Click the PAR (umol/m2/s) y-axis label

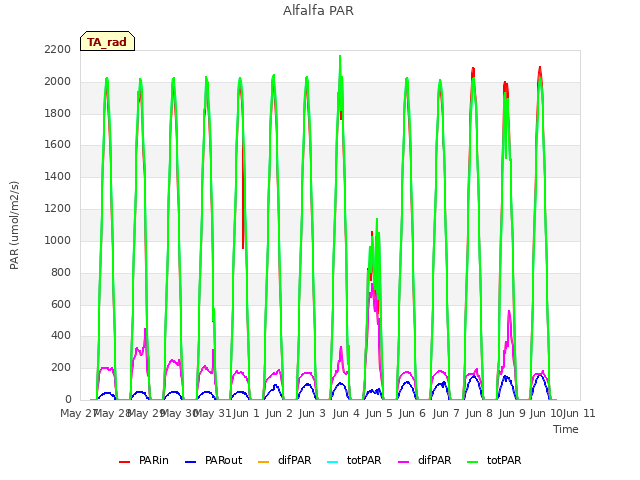click(14, 225)
